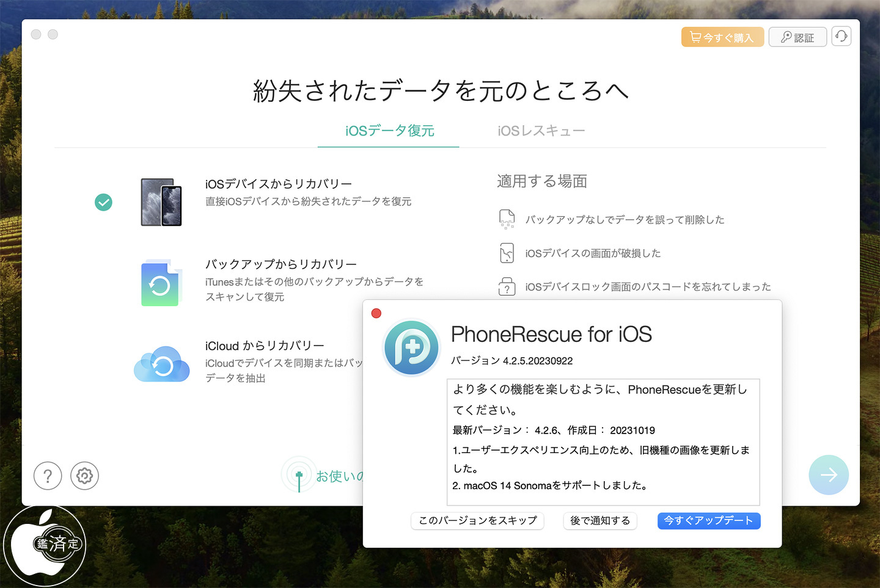
Task: Click the forgotten passcode lock icon
Action: coord(507,286)
